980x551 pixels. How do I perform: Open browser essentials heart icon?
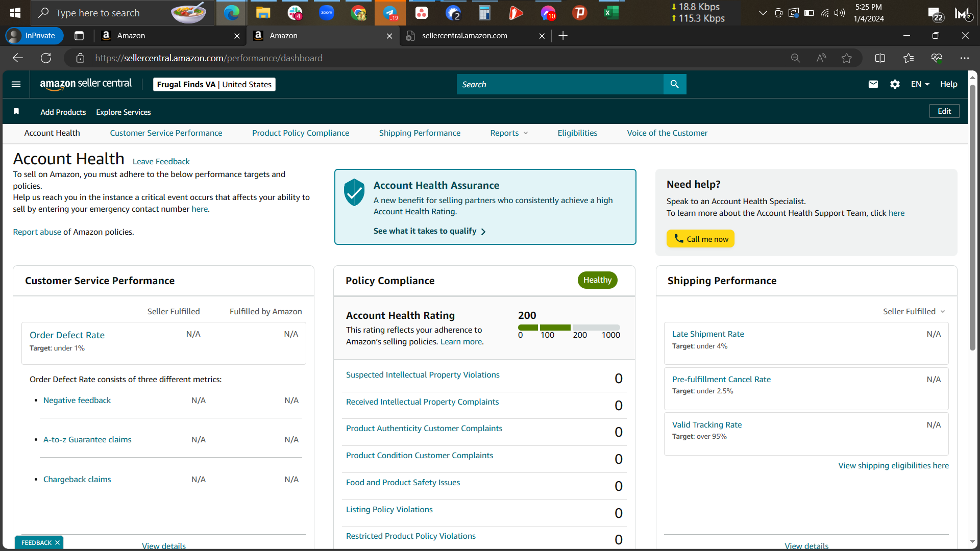tap(937, 58)
